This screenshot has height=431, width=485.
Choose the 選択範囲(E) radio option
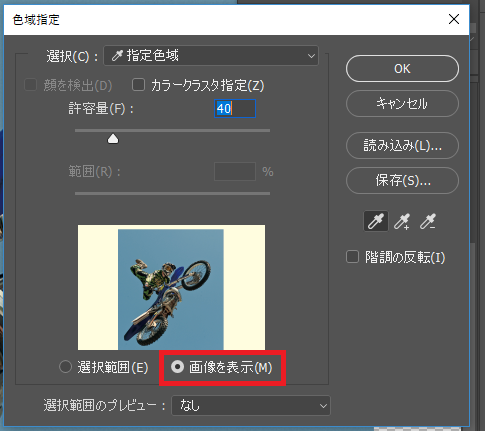pos(65,367)
